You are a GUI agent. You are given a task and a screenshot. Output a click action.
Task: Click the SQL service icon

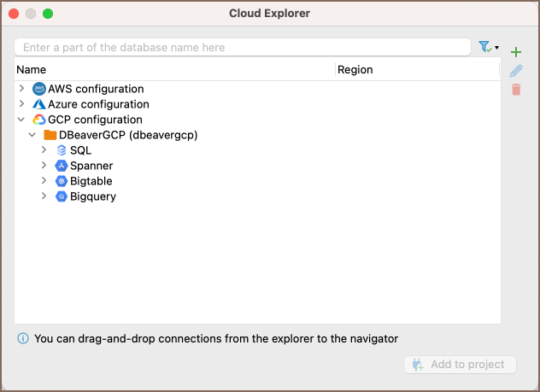pos(61,150)
